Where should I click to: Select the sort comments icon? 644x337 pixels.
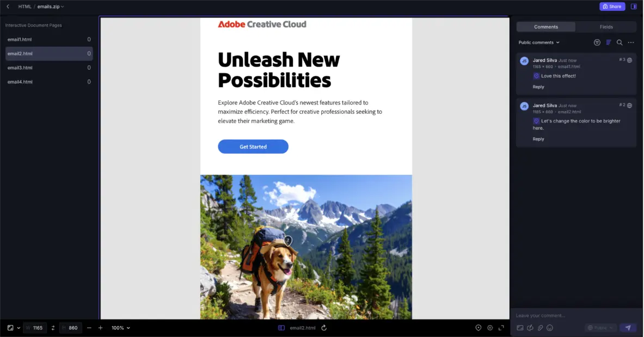(608, 42)
